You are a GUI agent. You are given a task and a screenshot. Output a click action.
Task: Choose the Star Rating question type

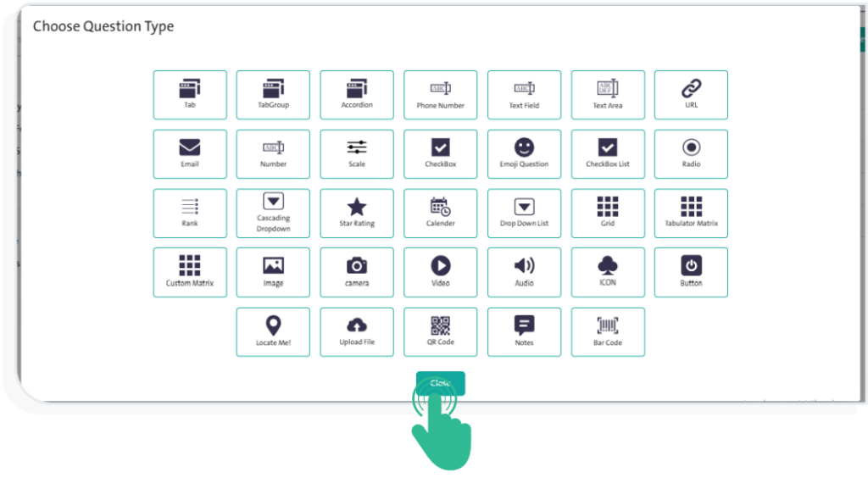[x=357, y=214]
